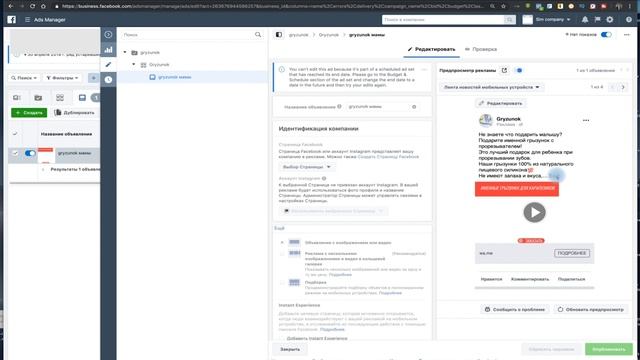
Task: Open the Фильтры dropdown
Action: tap(62, 78)
